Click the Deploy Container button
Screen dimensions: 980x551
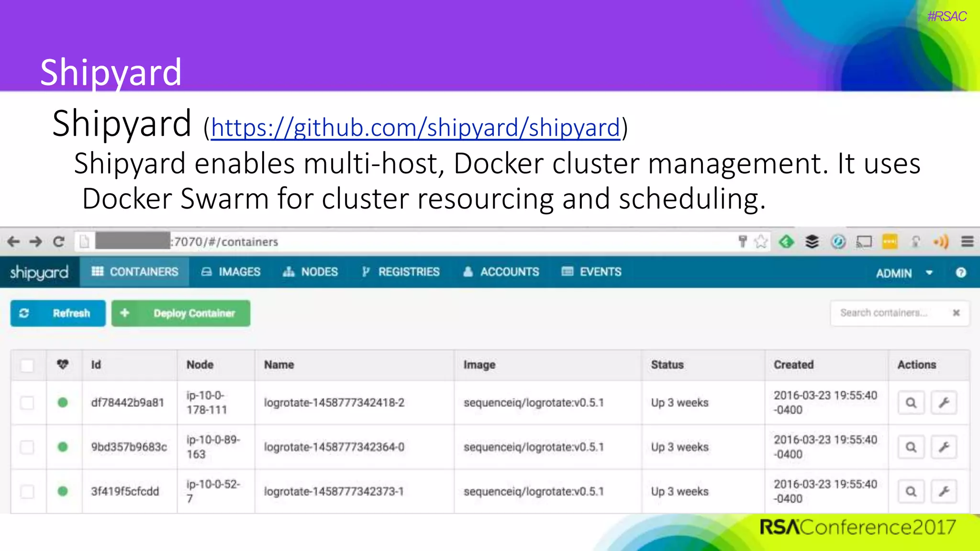(181, 313)
